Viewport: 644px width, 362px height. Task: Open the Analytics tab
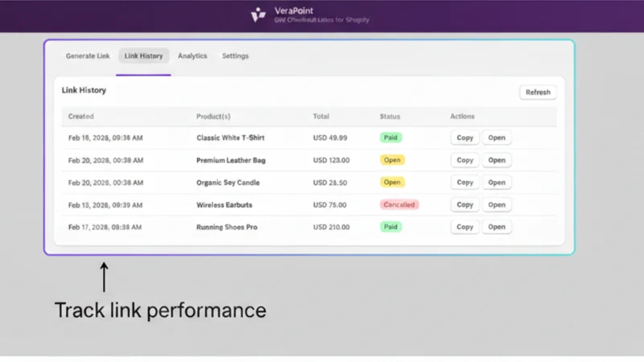[x=192, y=56]
